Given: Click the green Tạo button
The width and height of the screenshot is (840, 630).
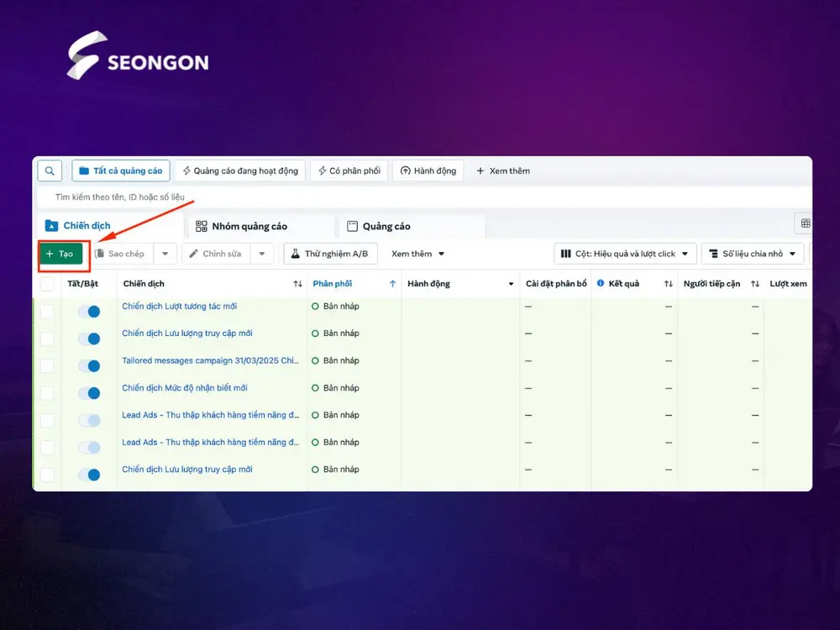Looking at the screenshot, I should (x=60, y=254).
